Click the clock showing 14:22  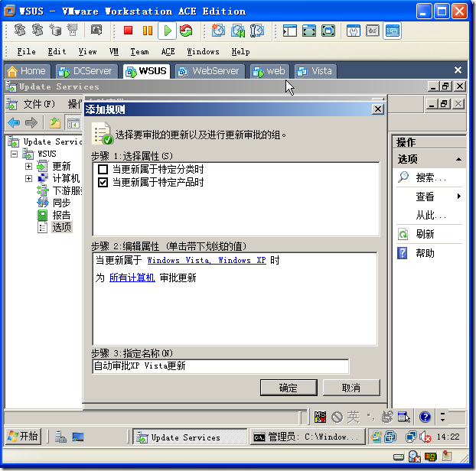(x=448, y=437)
